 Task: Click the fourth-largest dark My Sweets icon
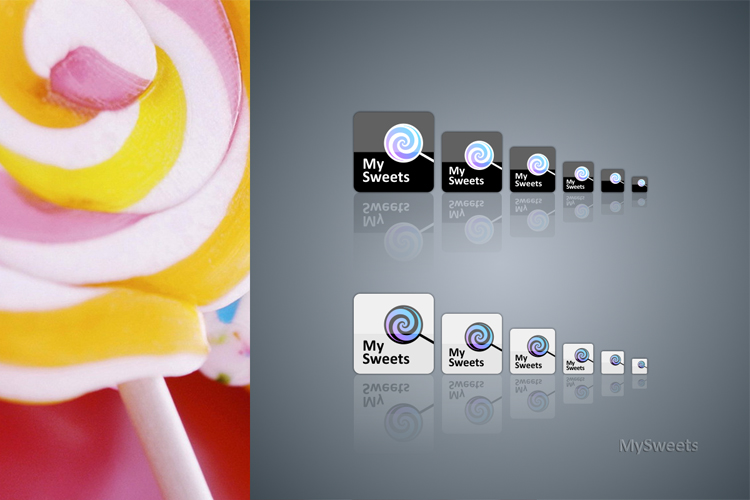(x=578, y=177)
